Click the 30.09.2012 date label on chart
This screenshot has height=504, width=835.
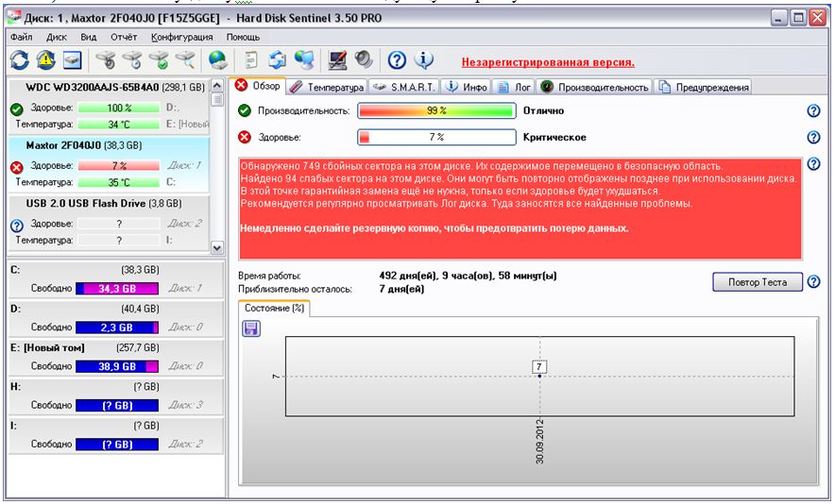pos(539,442)
